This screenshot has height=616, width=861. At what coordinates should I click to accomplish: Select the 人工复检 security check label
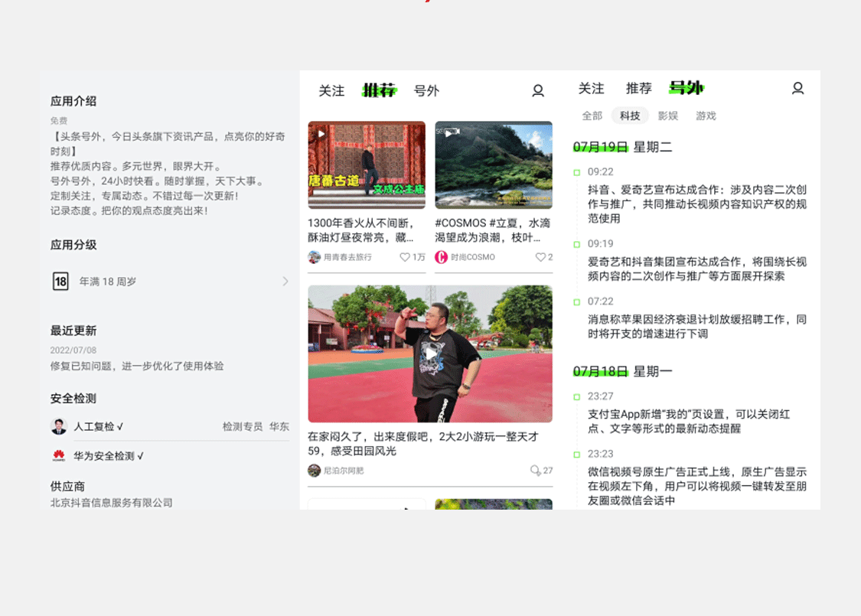(98, 426)
